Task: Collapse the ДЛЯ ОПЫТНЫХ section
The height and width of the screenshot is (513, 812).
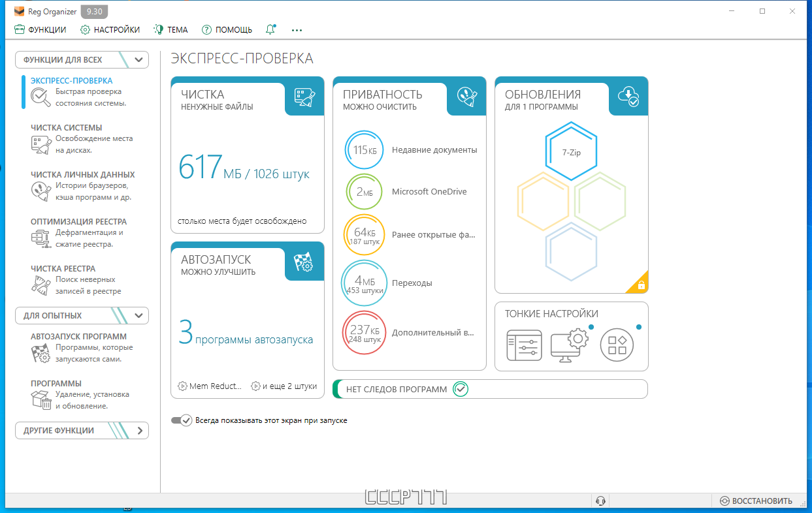Action: point(82,315)
